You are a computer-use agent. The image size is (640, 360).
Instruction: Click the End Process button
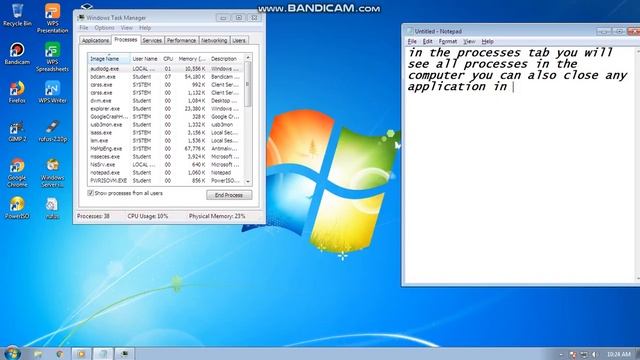click(229, 195)
